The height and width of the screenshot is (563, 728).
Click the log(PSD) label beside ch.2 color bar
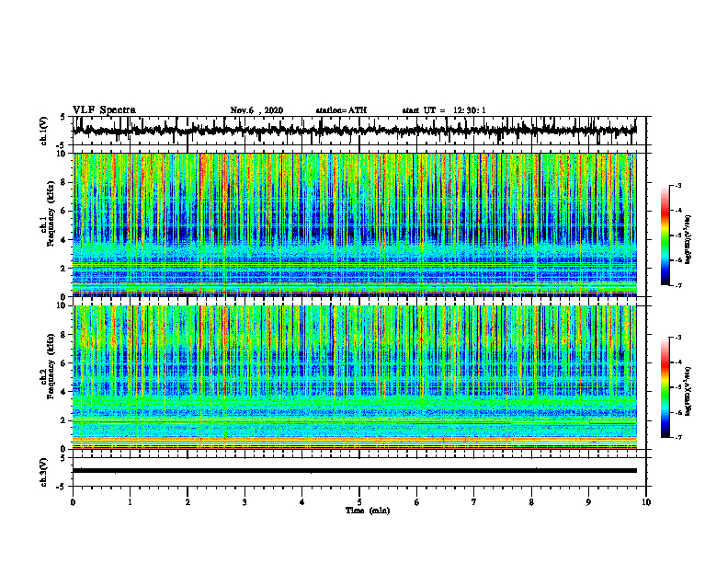coord(688,390)
